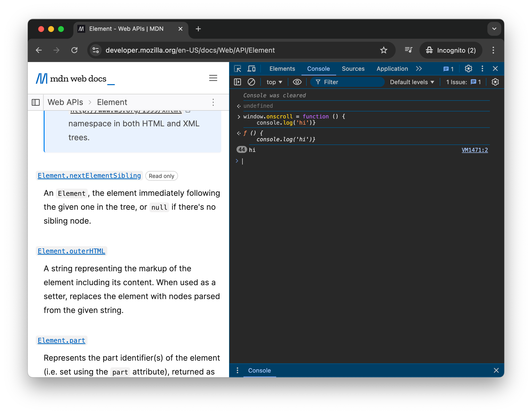The image size is (532, 414).
Task: Open the Chrome three-dot menu
Action: 493,50
